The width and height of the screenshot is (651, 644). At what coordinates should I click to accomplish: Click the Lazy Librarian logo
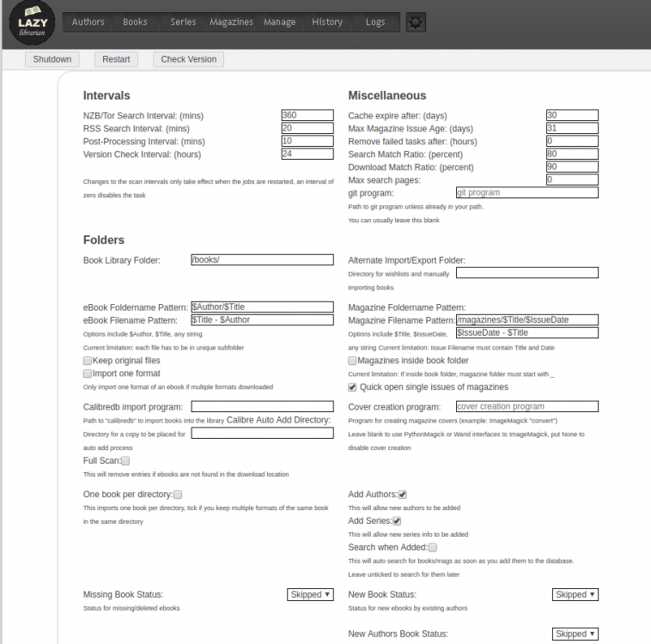32,23
